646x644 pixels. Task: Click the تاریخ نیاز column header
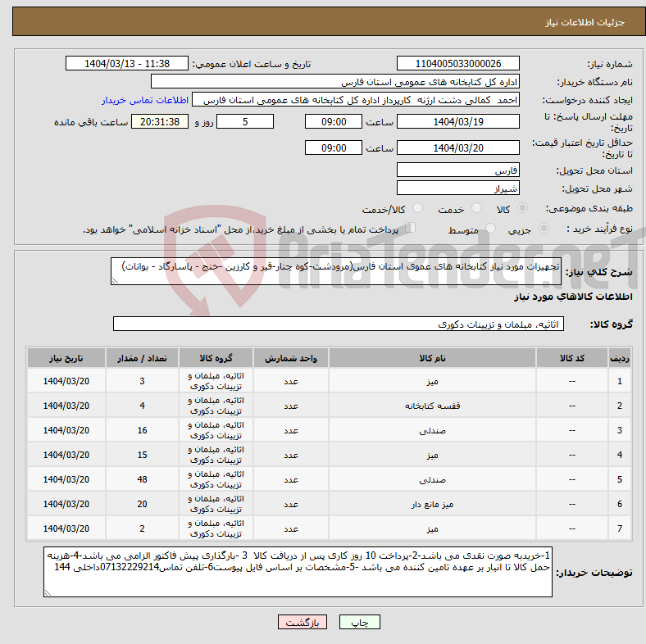point(66,358)
